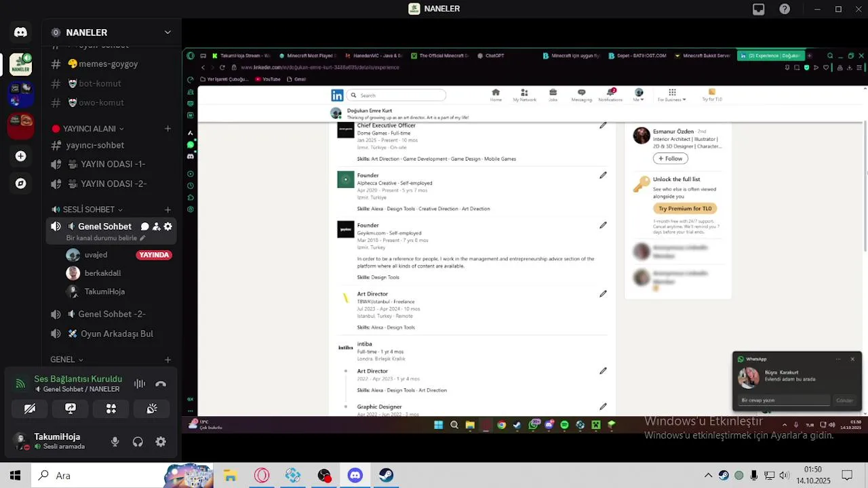Open Discover servers compass icon
The height and width of the screenshot is (488, 868).
(x=20, y=184)
